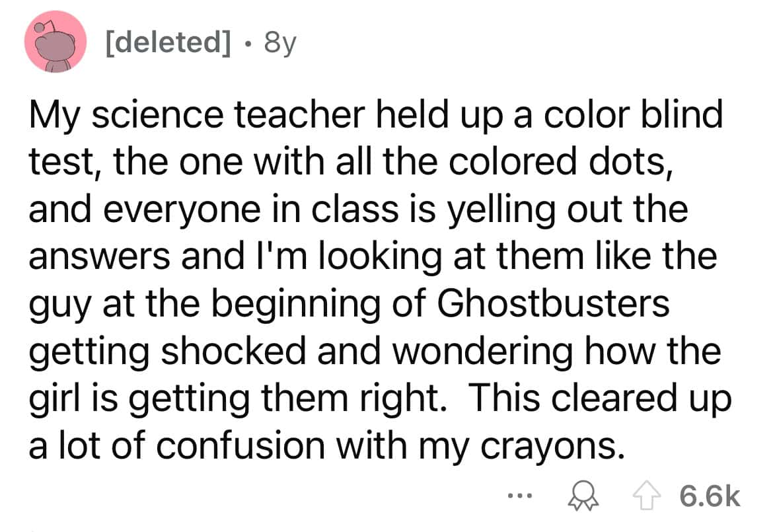Toggle the upvote state of the post

pyautogui.click(x=645, y=496)
